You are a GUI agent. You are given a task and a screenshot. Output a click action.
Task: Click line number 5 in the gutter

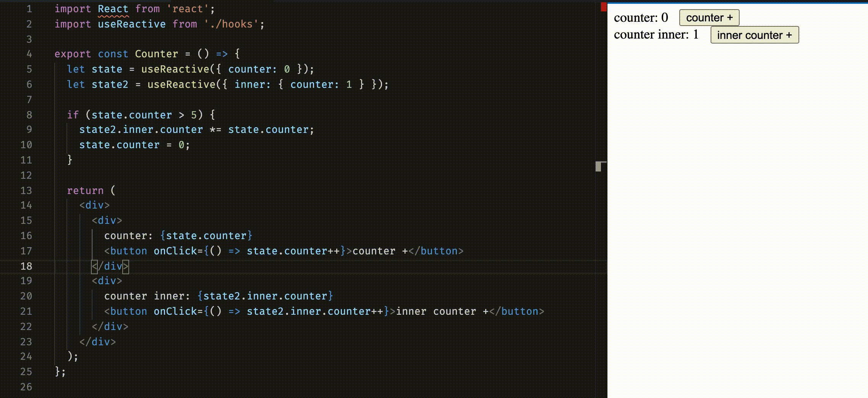(x=29, y=69)
